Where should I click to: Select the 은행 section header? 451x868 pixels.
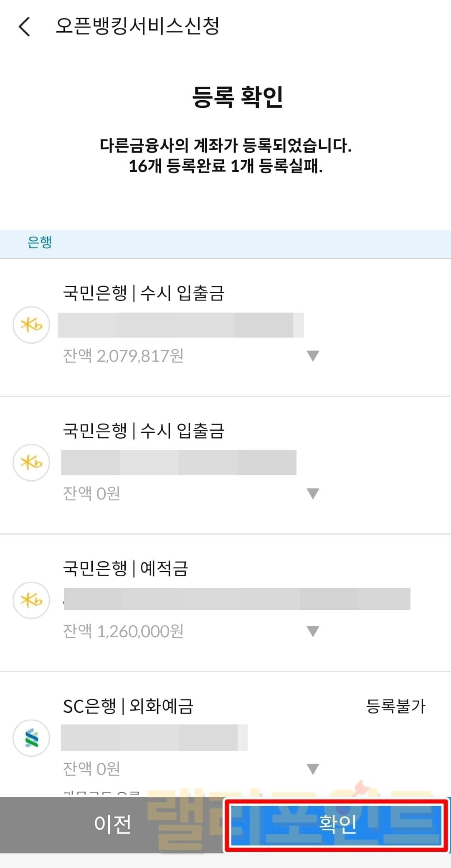tap(40, 242)
